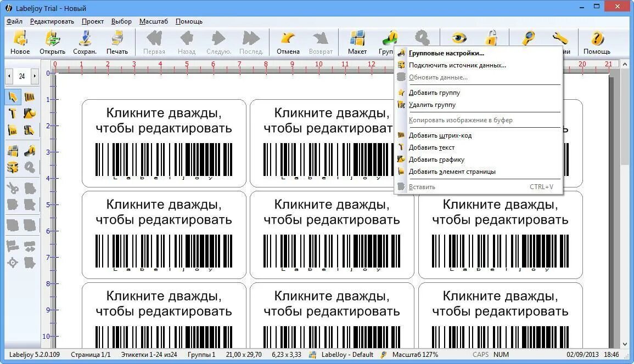Click the Назад navigation arrow

click(x=187, y=42)
